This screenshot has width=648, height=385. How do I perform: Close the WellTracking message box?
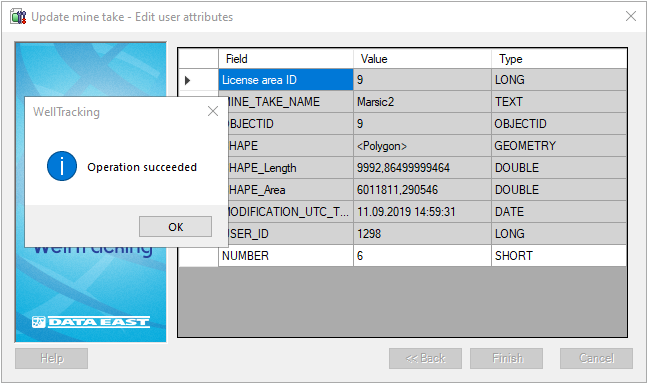tap(213, 111)
